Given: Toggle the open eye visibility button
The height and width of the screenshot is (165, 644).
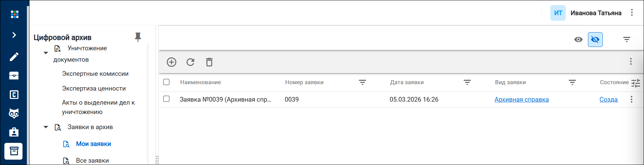Looking at the screenshot, I should (x=578, y=40).
